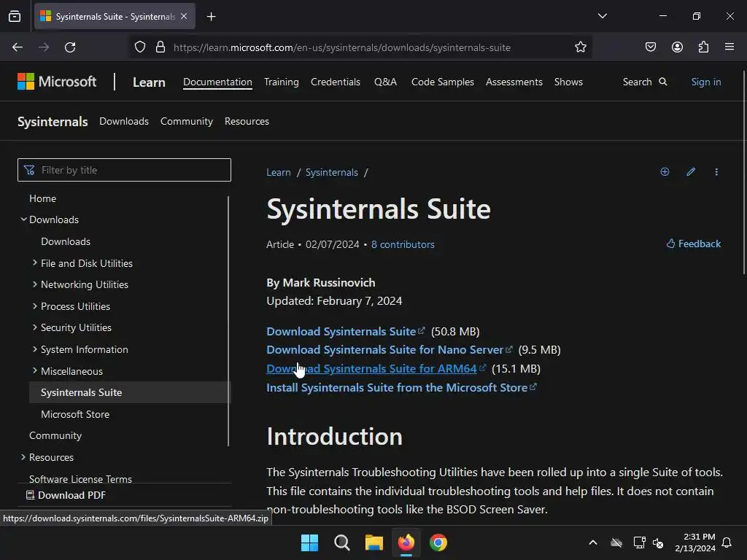
Task: Open Assessments in top navigation
Action: [x=514, y=82]
